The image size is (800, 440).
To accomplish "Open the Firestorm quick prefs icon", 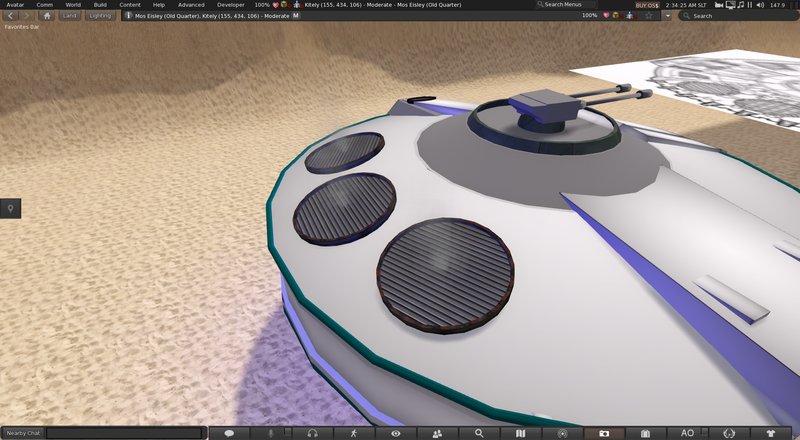I will coord(729,433).
